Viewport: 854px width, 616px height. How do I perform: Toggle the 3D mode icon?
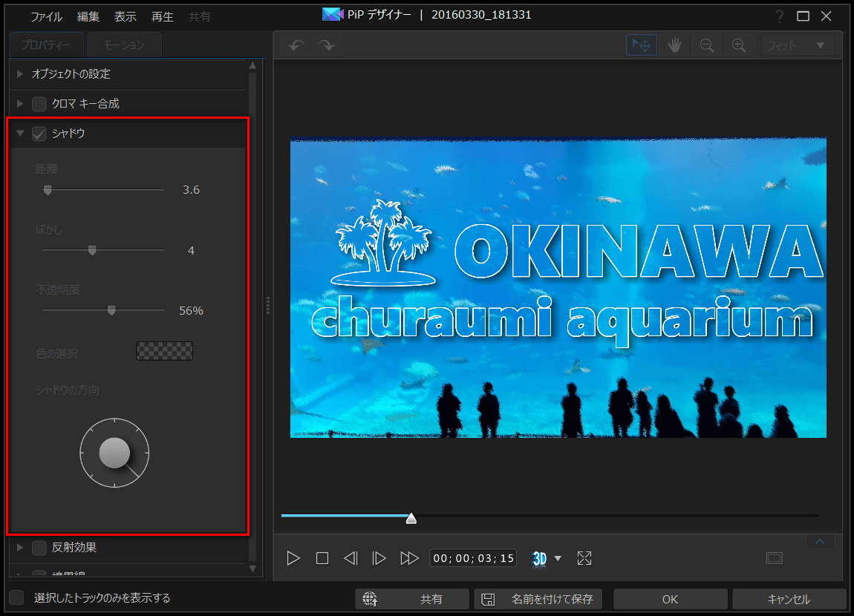[539, 558]
